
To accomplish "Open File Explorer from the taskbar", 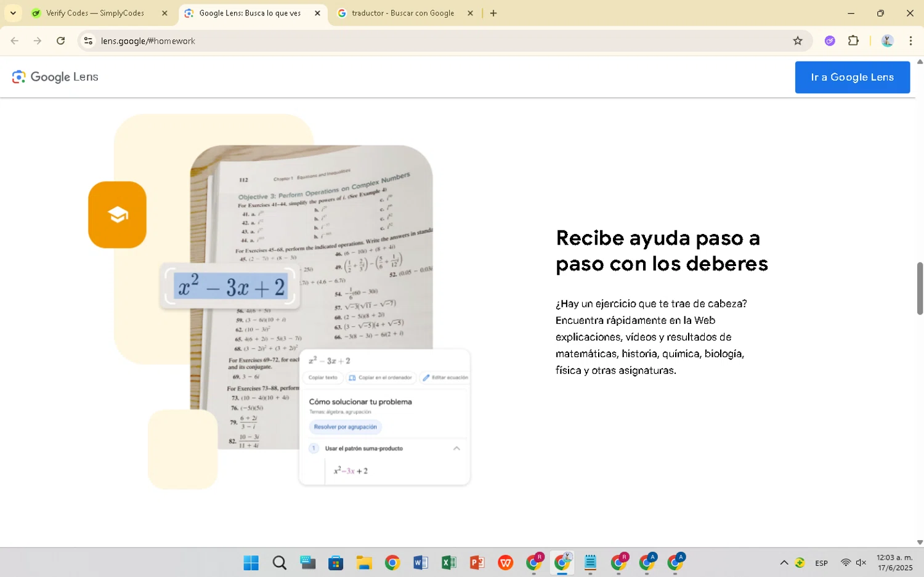I will [364, 563].
